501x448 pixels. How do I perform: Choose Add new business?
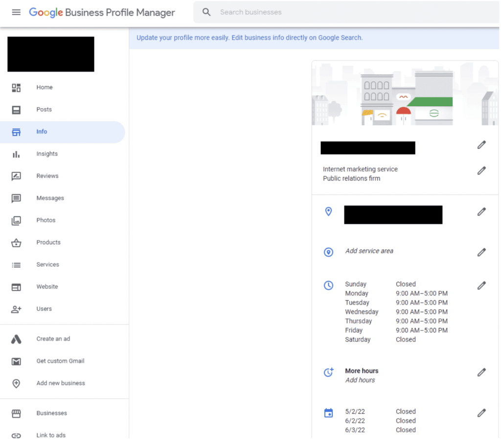coord(61,383)
